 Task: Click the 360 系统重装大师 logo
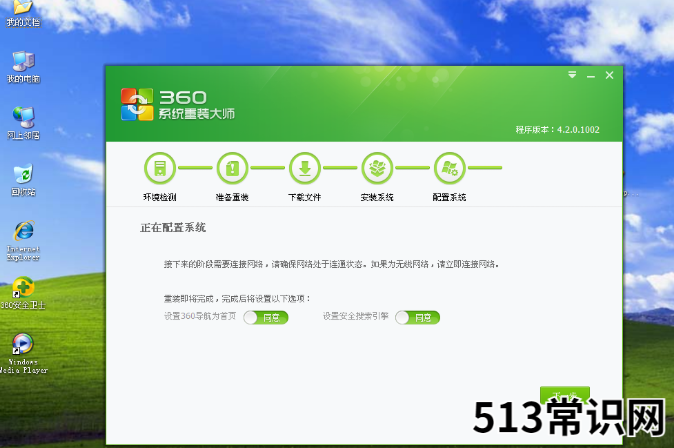tap(178, 104)
